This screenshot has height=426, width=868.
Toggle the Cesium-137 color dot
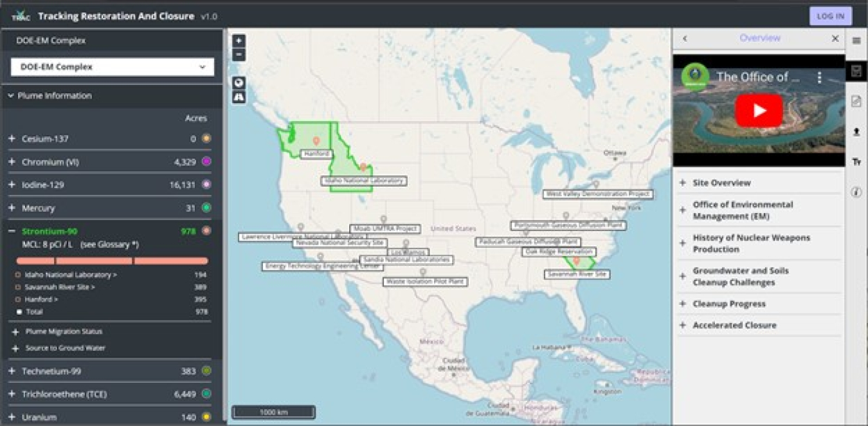click(206, 138)
